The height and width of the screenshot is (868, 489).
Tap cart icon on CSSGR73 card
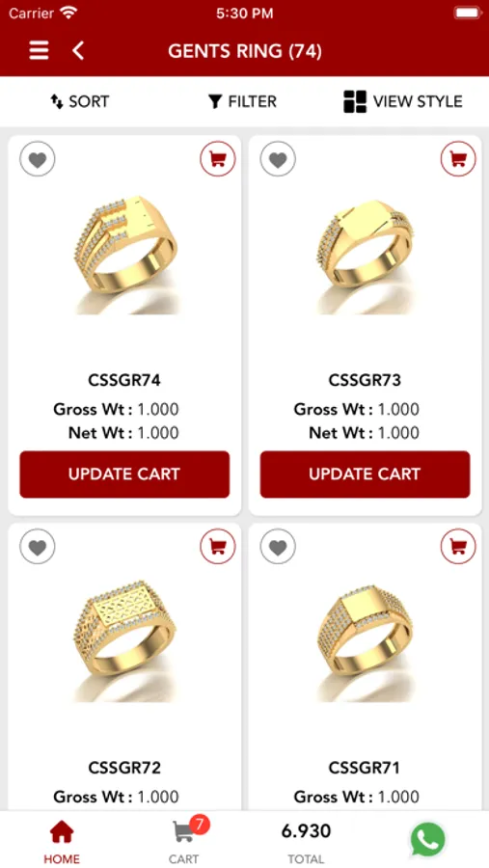(x=458, y=159)
